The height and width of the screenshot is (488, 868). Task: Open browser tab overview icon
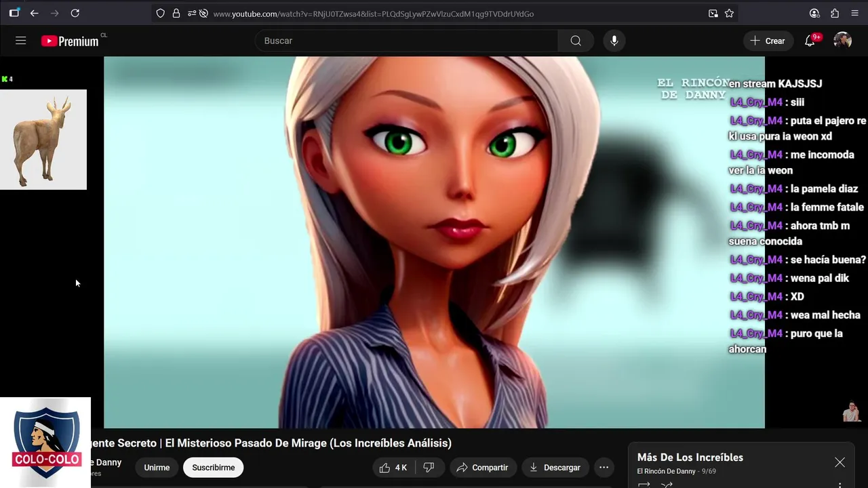point(14,13)
